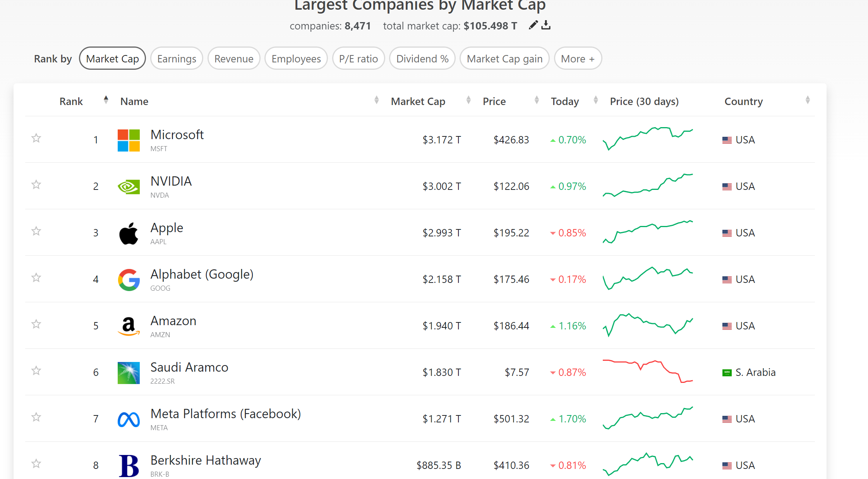The height and width of the screenshot is (479, 868).
Task: Click Berkshire Hathaway's $885.35 B market cap
Action: pos(439,465)
